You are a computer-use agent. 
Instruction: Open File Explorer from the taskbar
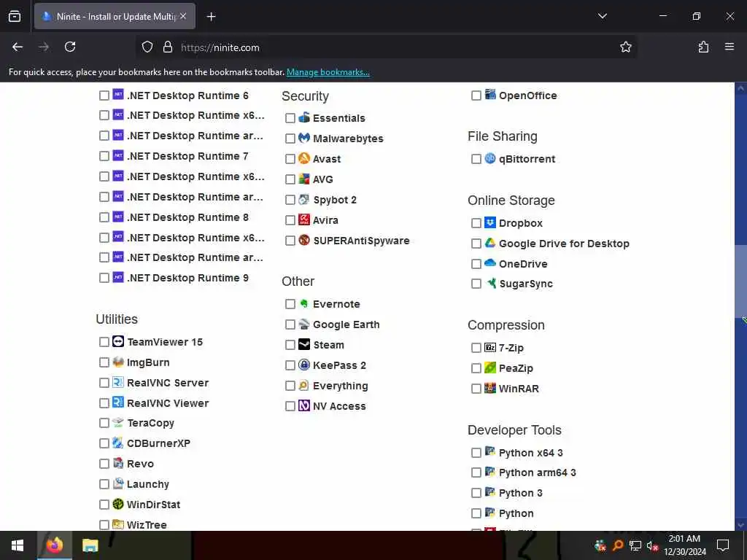click(90, 545)
